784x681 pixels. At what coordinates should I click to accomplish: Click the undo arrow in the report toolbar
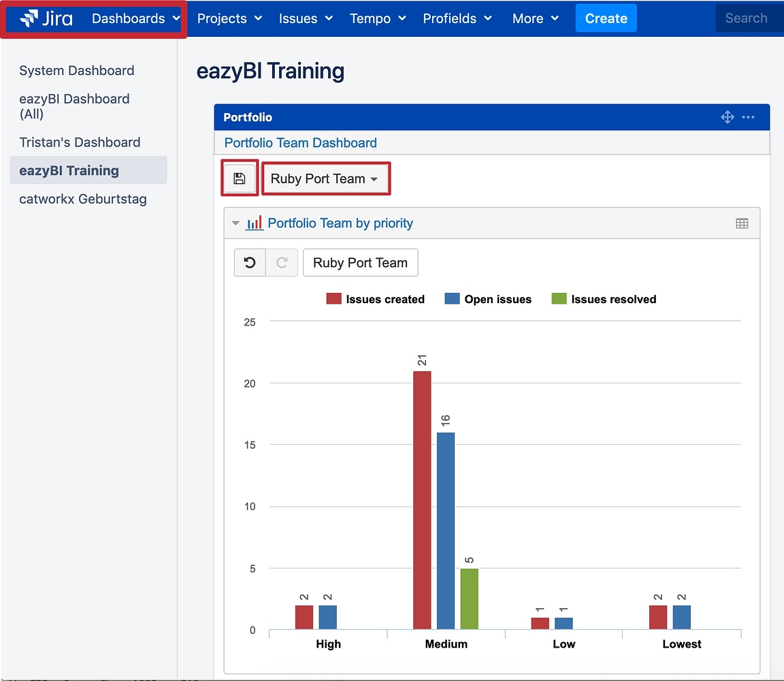249,263
